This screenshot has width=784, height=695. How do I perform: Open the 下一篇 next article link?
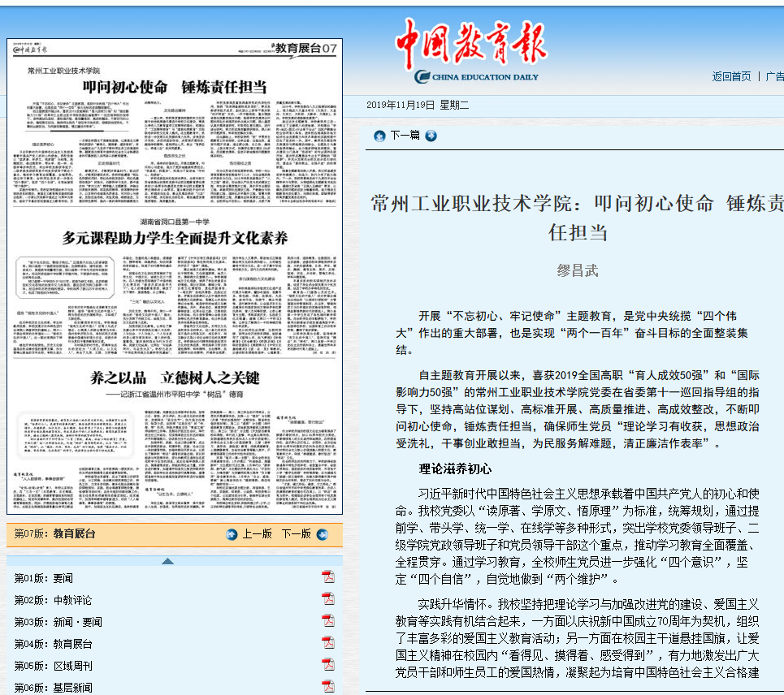pos(405,136)
